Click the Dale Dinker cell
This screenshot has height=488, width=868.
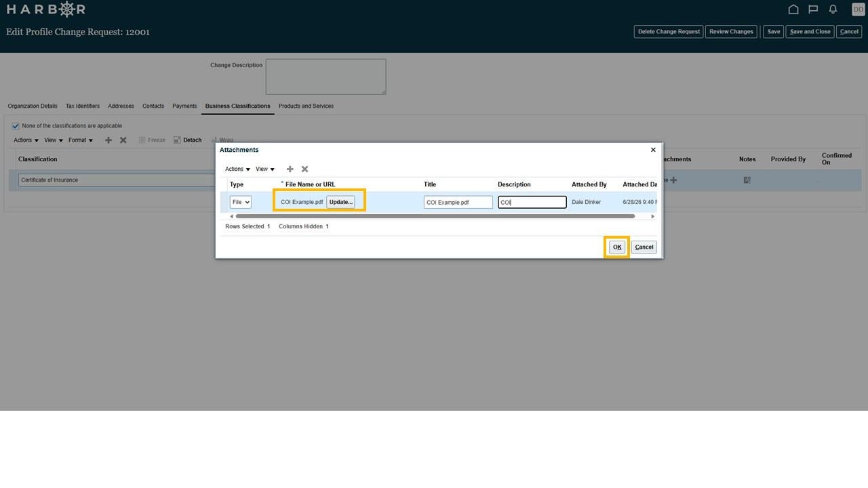(587, 202)
